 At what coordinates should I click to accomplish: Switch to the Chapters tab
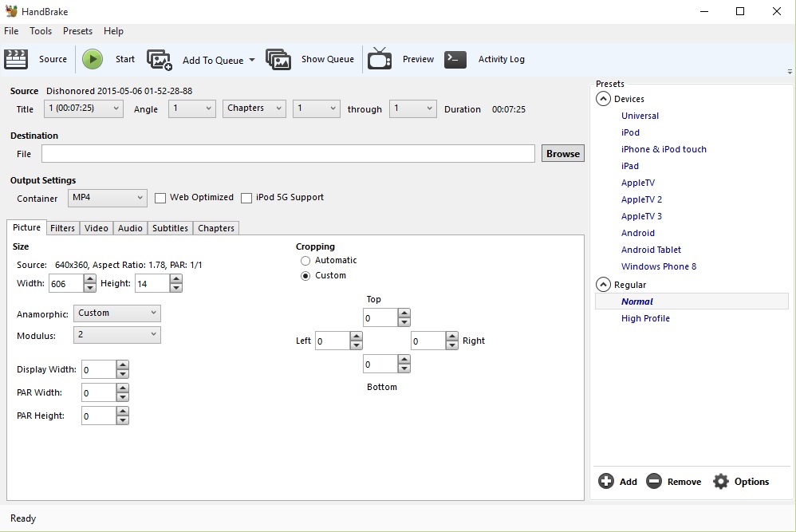(216, 228)
